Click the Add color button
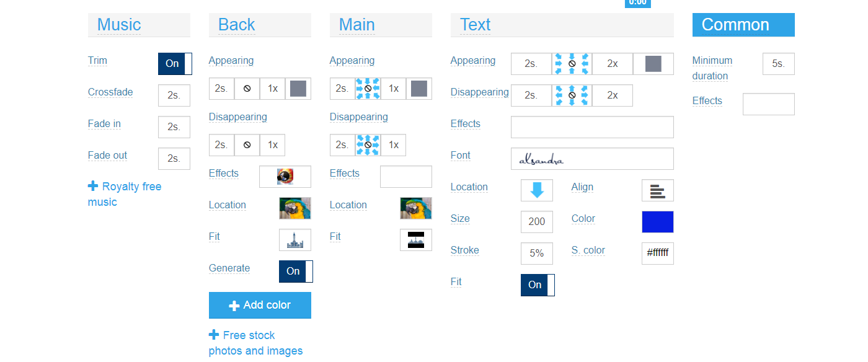Viewport: 868px width, 362px height. (260, 305)
